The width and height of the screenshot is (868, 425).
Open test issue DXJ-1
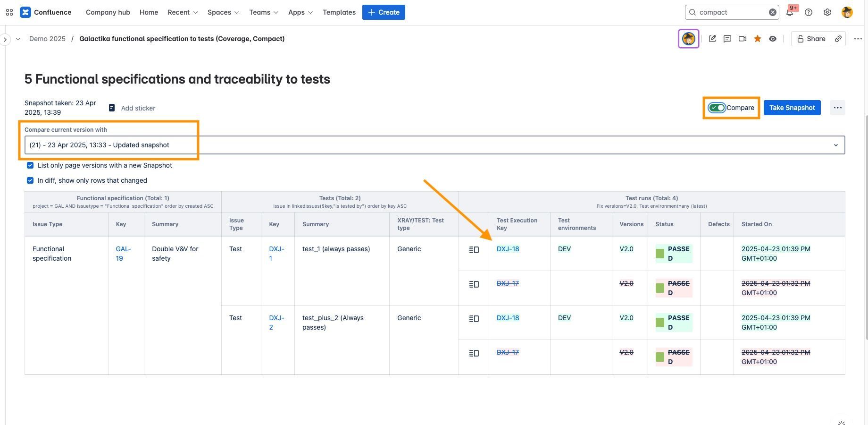point(276,254)
